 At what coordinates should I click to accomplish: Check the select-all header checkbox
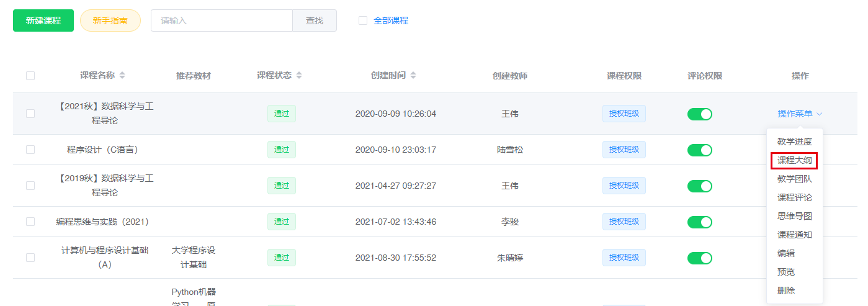point(30,76)
